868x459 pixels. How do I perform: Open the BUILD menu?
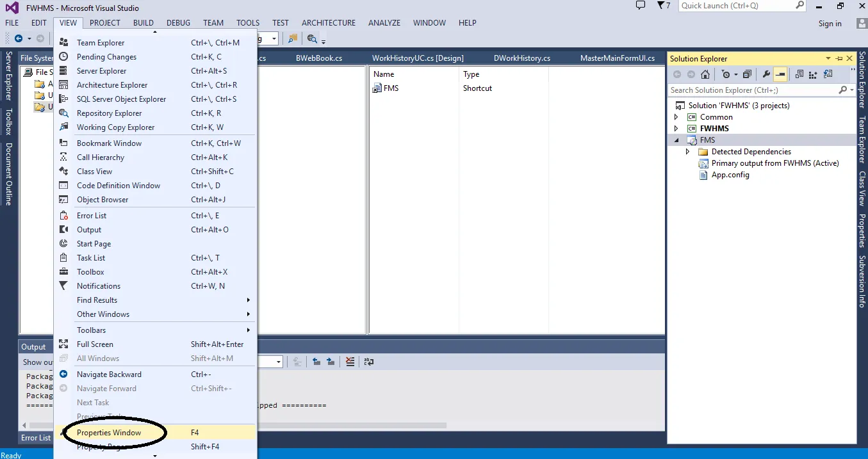[143, 23]
